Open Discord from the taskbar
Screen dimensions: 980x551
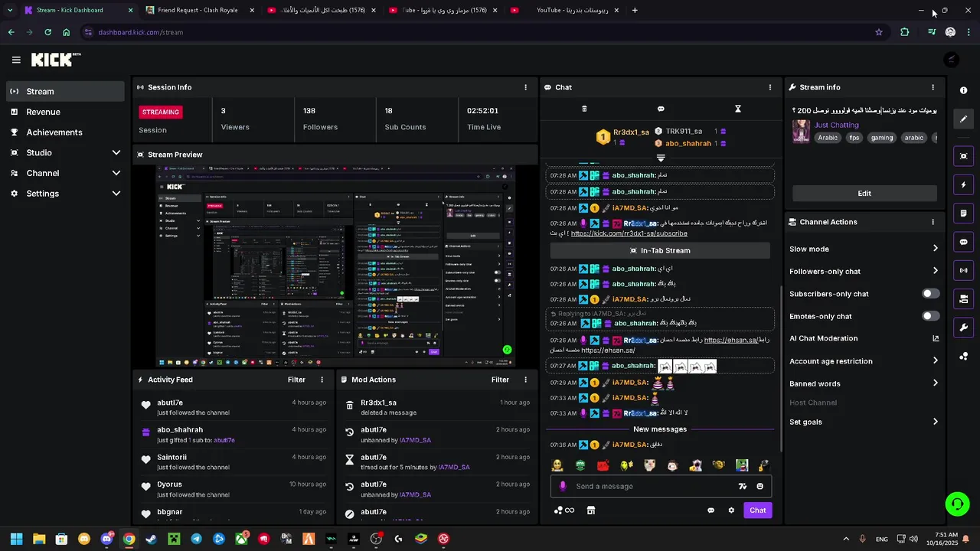point(106,539)
